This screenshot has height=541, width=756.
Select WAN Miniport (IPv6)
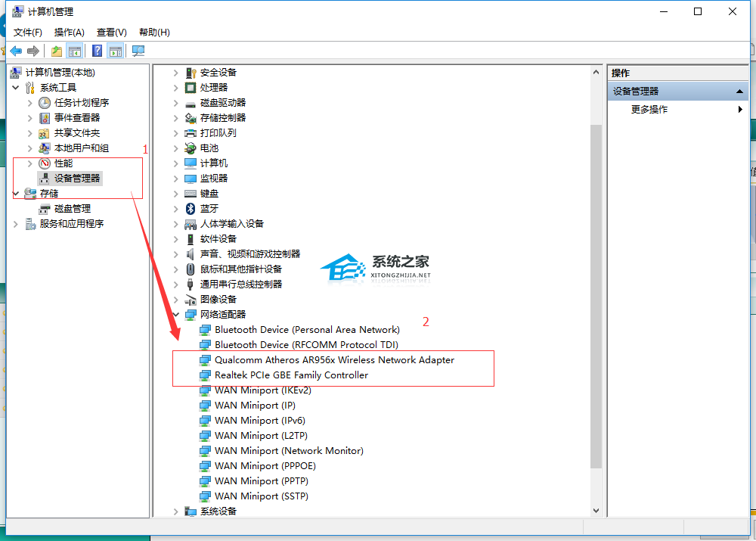coord(260,421)
